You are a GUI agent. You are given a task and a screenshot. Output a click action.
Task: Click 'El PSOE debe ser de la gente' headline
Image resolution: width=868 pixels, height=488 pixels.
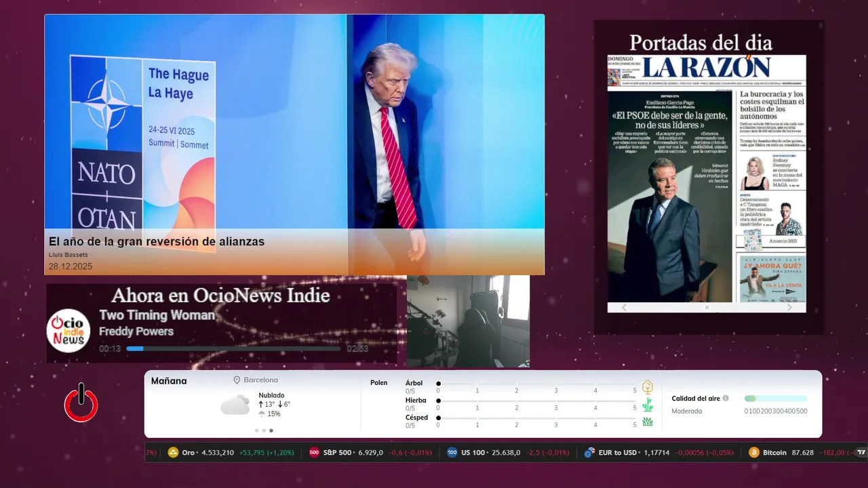click(670, 120)
